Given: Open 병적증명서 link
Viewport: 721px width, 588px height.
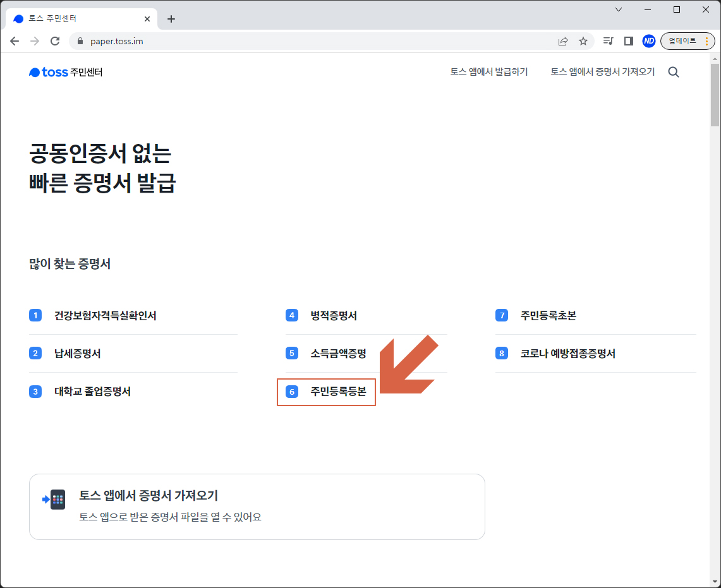Looking at the screenshot, I should [334, 315].
